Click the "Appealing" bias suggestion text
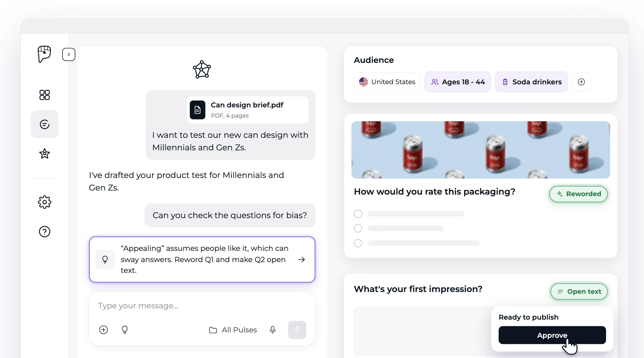The height and width of the screenshot is (358, 644). tap(204, 259)
